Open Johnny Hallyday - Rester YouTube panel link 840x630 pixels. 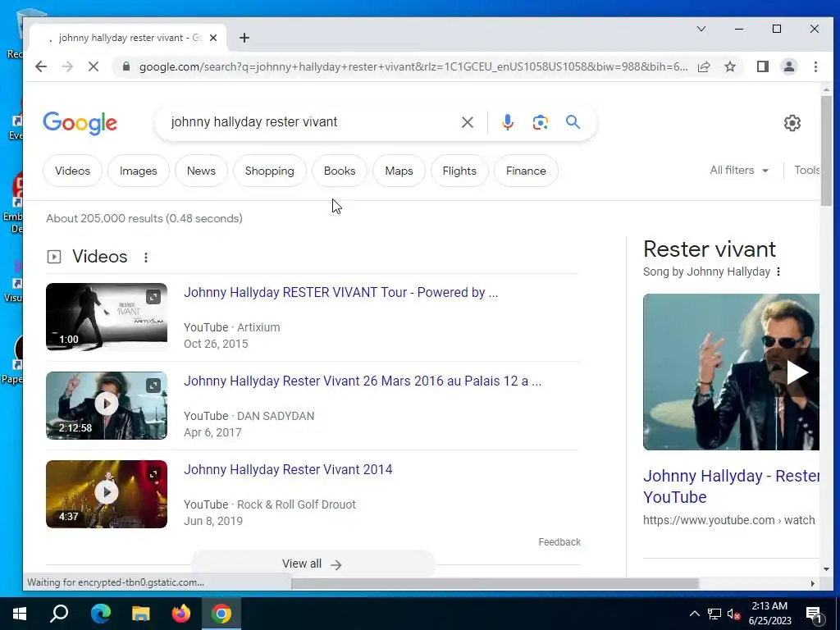coord(731,486)
